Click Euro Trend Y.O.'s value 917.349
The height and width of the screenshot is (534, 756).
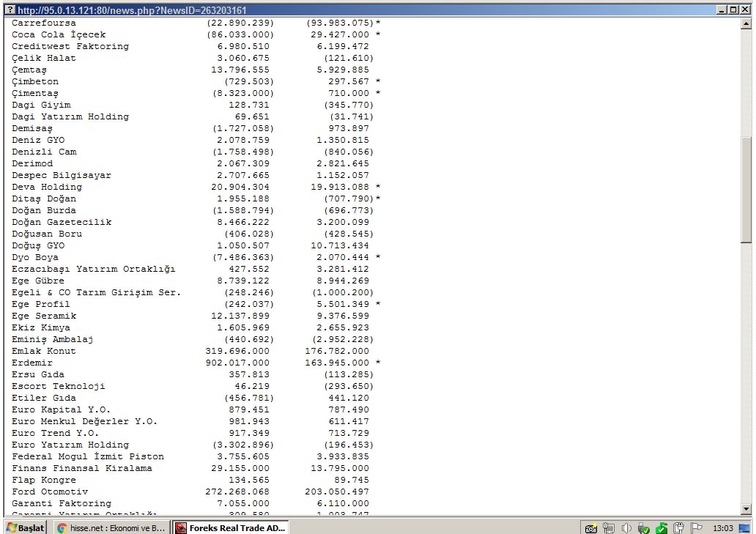point(249,433)
